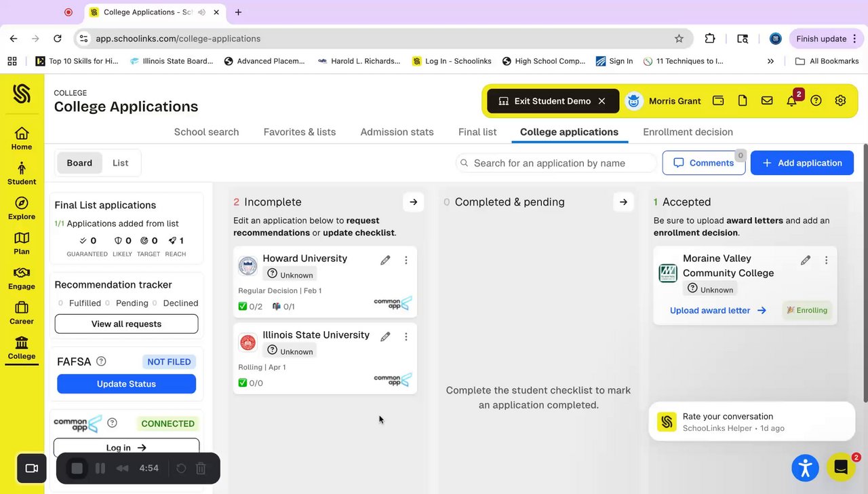This screenshot has width=868, height=494.
Task: Open the Career briefcase section
Action: pos(22,313)
